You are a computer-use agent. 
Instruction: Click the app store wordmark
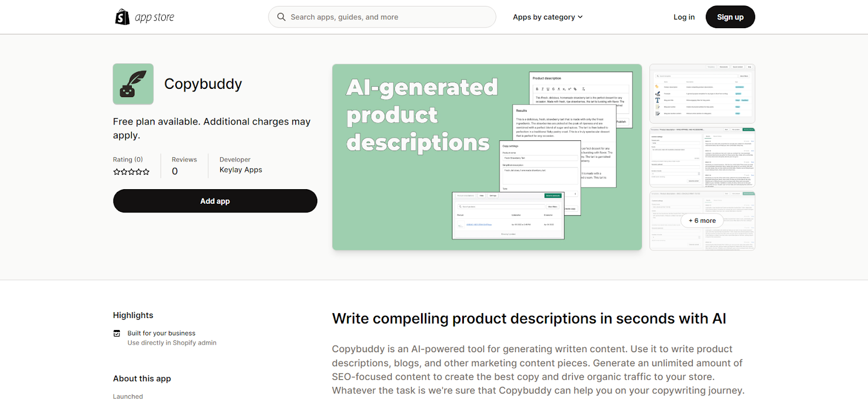155,17
